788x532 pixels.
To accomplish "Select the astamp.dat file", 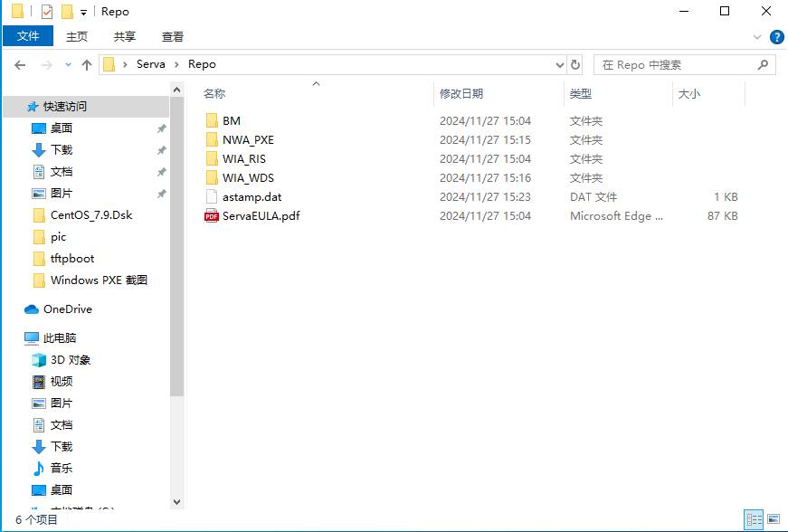I will point(252,197).
